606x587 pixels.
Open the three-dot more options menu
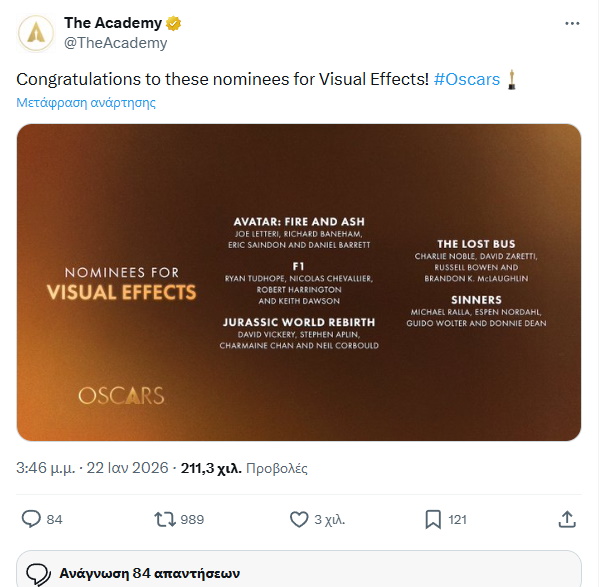(x=571, y=22)
